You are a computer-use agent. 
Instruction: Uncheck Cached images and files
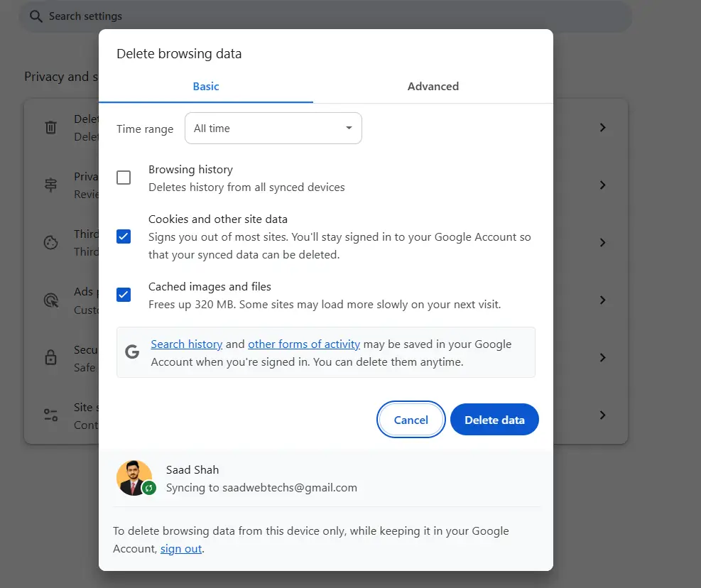tap(124, 295)
